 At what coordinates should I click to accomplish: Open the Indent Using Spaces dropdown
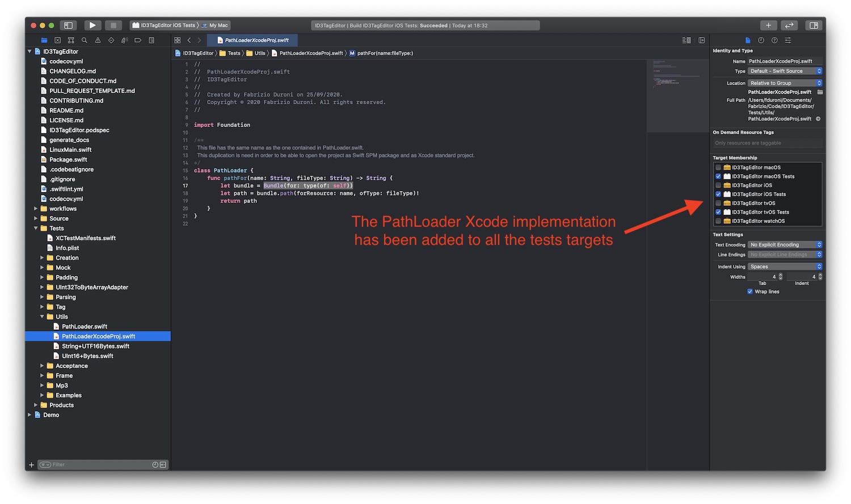[785, 267]
